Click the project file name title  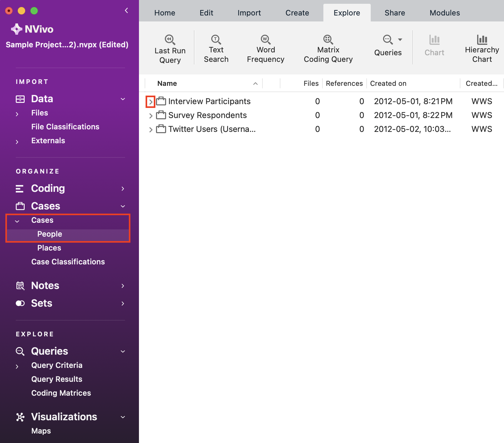click(x=67, y=44)
